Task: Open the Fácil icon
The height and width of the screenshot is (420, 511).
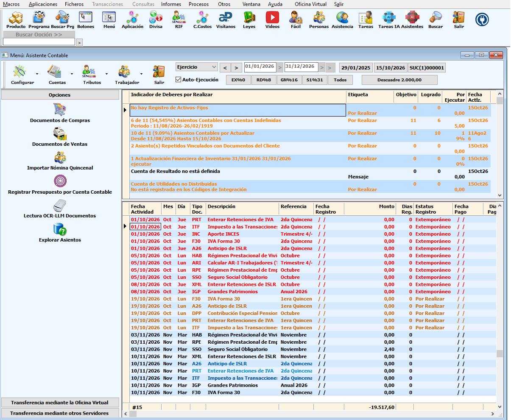Action: pos(296,20)
